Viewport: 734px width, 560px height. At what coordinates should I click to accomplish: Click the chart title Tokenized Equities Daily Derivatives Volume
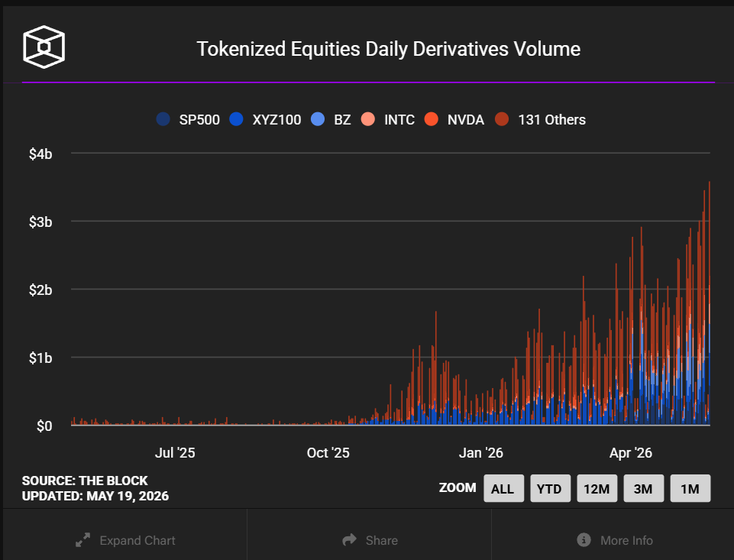pyautogui.click(x=389, y=49)
